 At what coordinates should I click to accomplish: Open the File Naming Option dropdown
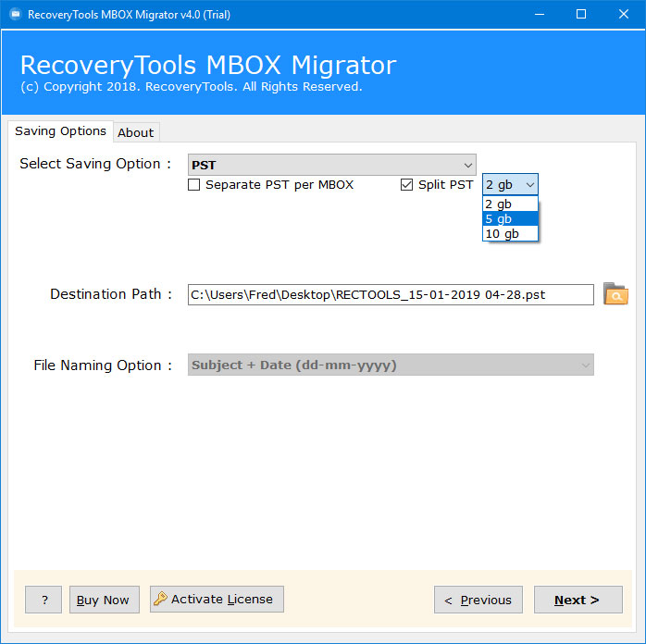pos(391,365)
